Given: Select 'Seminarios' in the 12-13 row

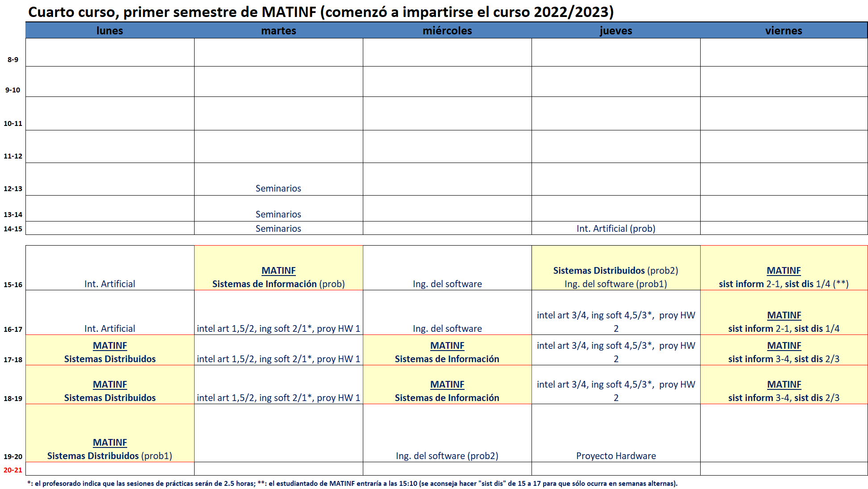Looking at the screenshot, I should pos(278,188).
